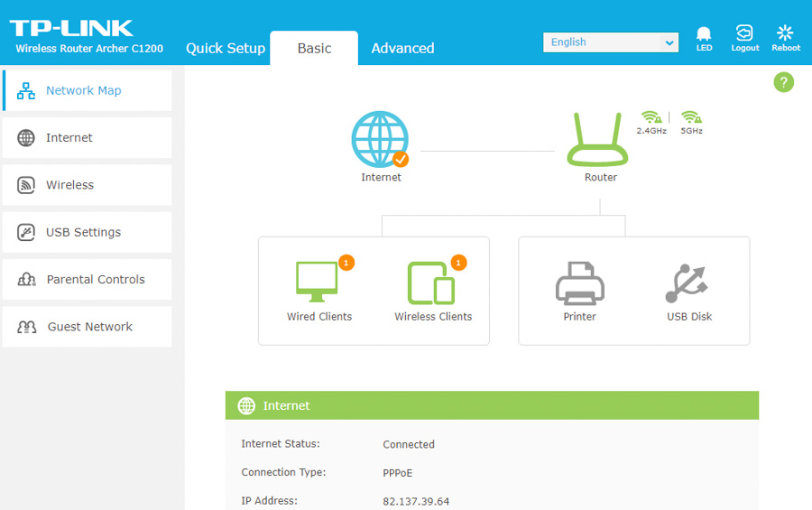This screenshot has width=812, height=510.
Task: Open the English language dropdown
Action: click(611, 42)
